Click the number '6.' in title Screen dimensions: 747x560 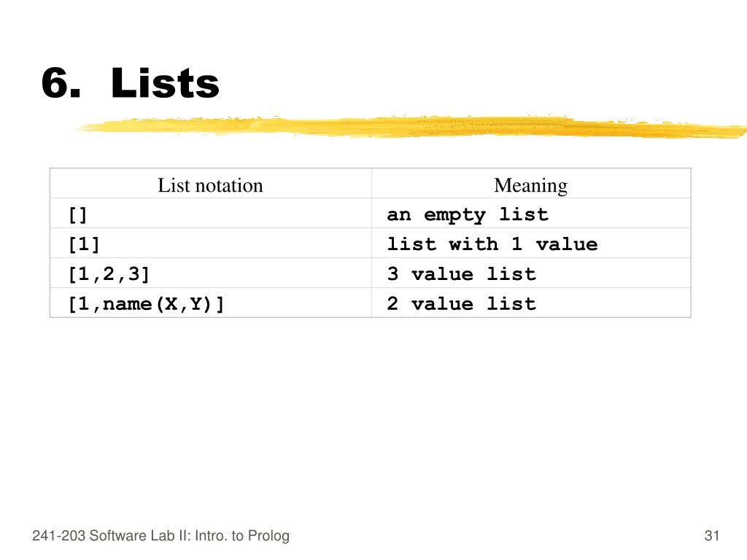61,83
